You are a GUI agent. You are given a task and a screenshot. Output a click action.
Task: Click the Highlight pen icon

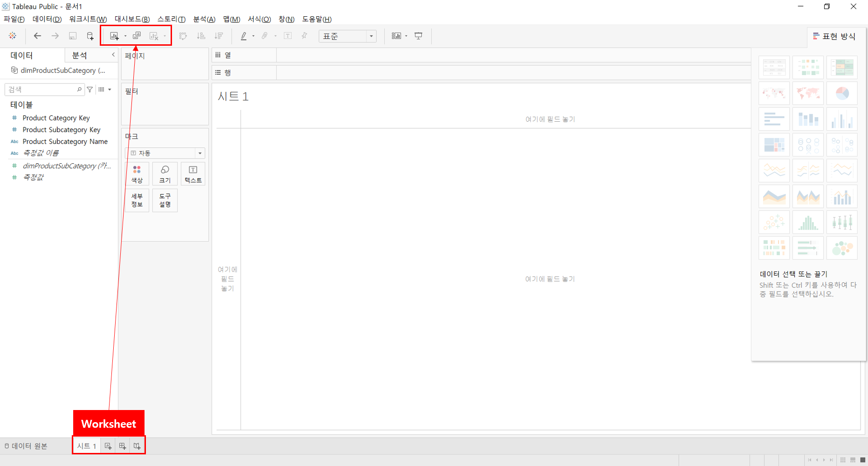click(243, 36)
